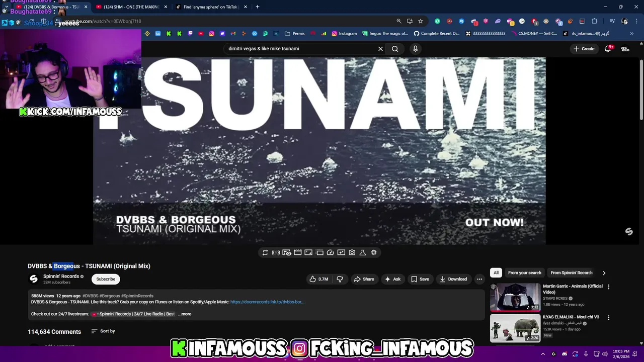This screenshot has height=362, width=644.
Task: Start voice search with microphone icon
Action: coord(415,49)
